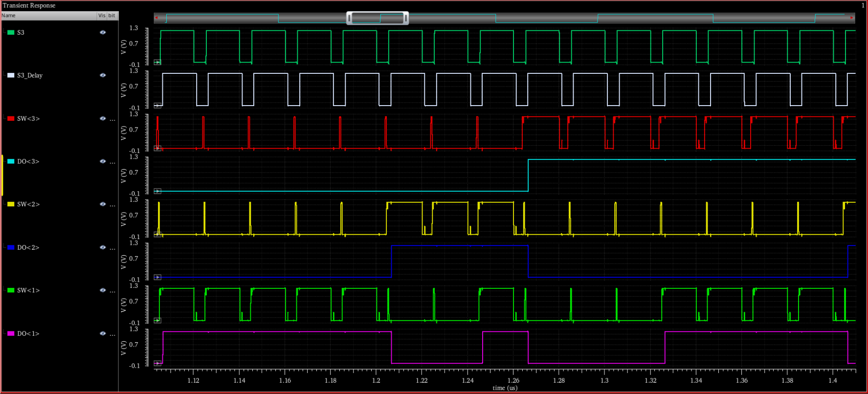868x394 pixels.
Task: Click the Transient Response window title
Action: point(29,5)
